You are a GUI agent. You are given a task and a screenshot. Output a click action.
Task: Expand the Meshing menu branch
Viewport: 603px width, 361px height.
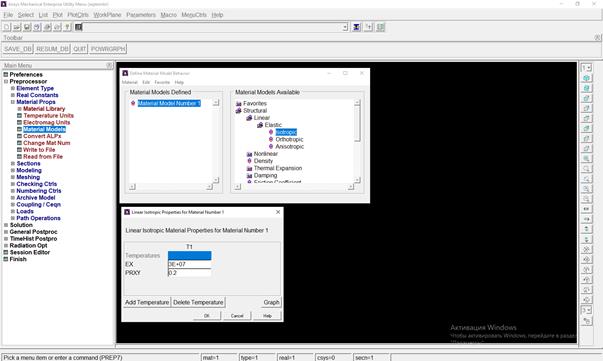pos(13,177)
